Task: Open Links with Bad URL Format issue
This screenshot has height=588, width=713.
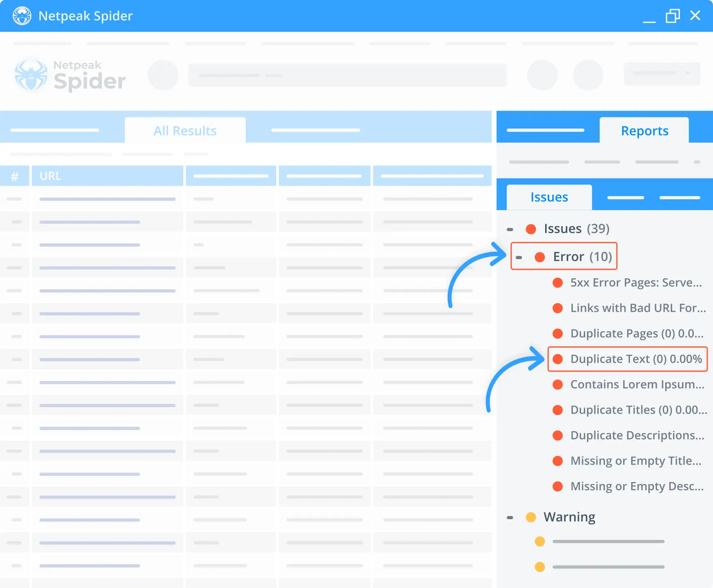Action: [638, 308]
